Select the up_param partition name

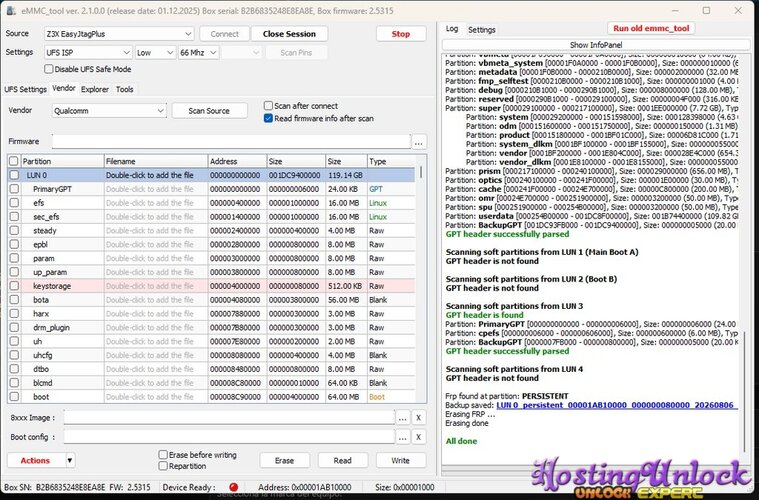pos(50,272)
